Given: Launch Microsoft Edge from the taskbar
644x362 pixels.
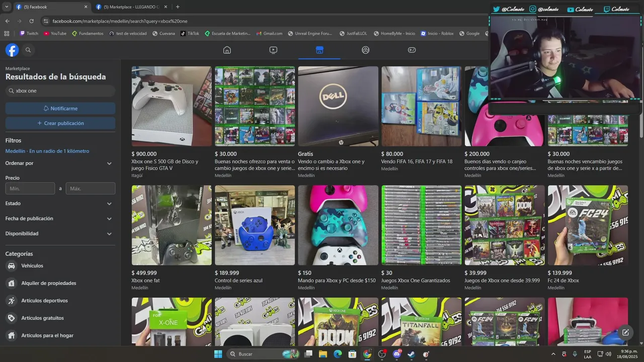Looking at the screenshot, I should tap(338, 354).
